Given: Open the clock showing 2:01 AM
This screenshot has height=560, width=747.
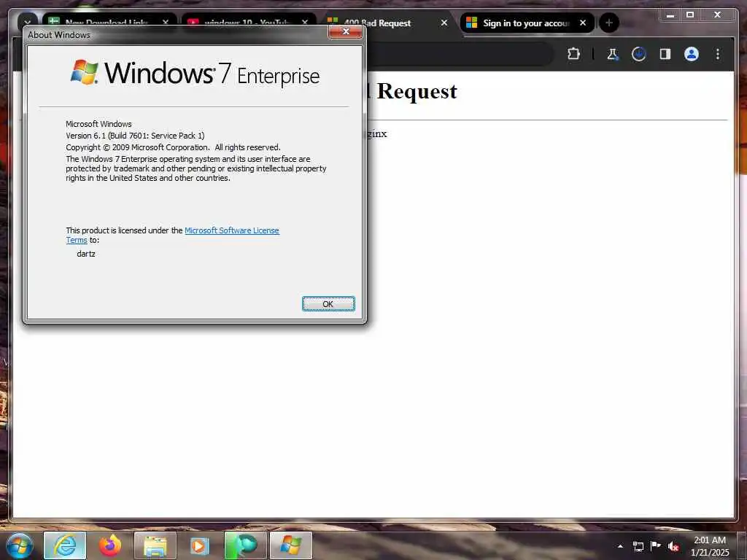Looking at the screenshot, I should click(x=709, y=545).
